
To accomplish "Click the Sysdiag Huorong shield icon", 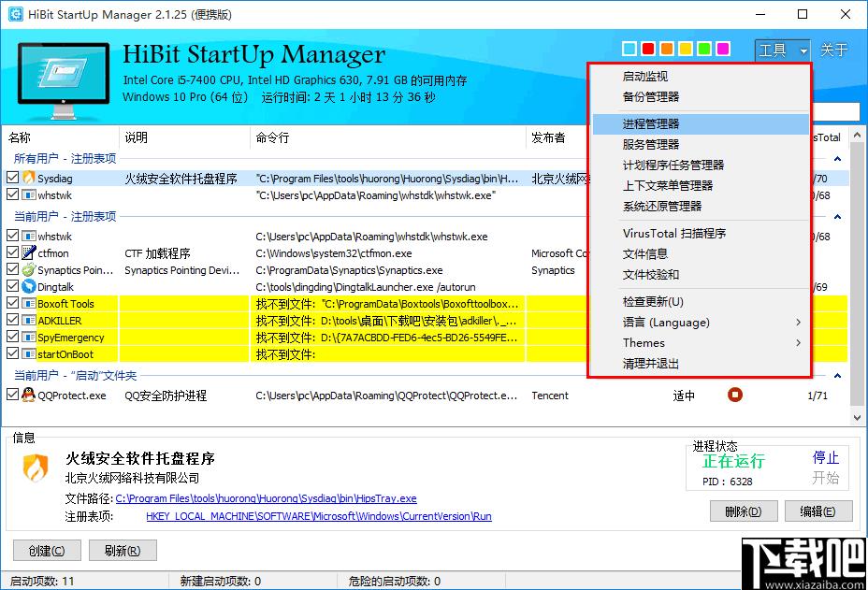I will tap(29, 178).
